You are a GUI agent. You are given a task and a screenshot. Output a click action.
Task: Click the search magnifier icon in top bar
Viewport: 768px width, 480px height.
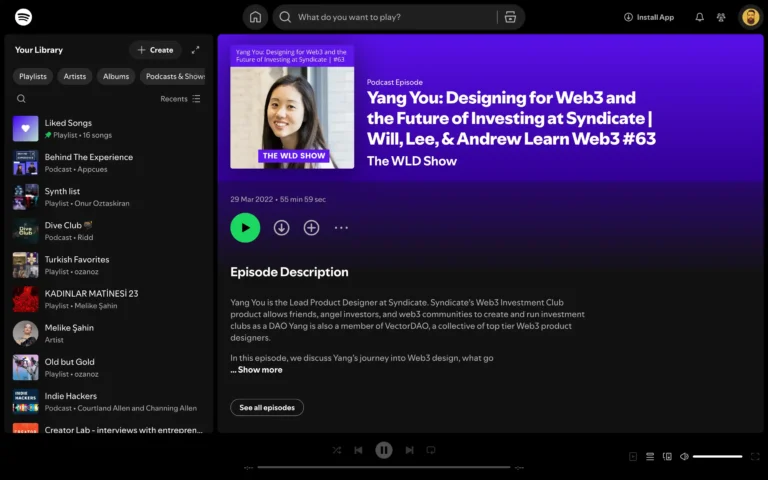pyautogui.click(x=285, y=17)
